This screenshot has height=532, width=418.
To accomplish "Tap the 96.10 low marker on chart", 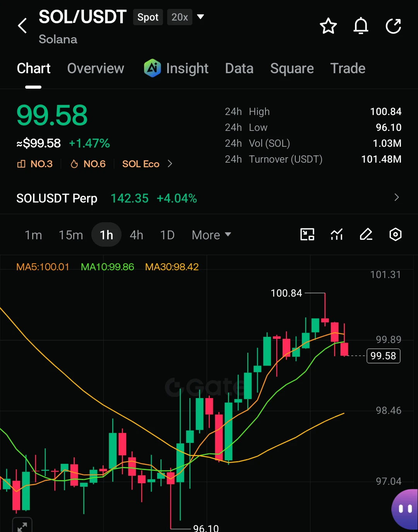I will (206, 528).
